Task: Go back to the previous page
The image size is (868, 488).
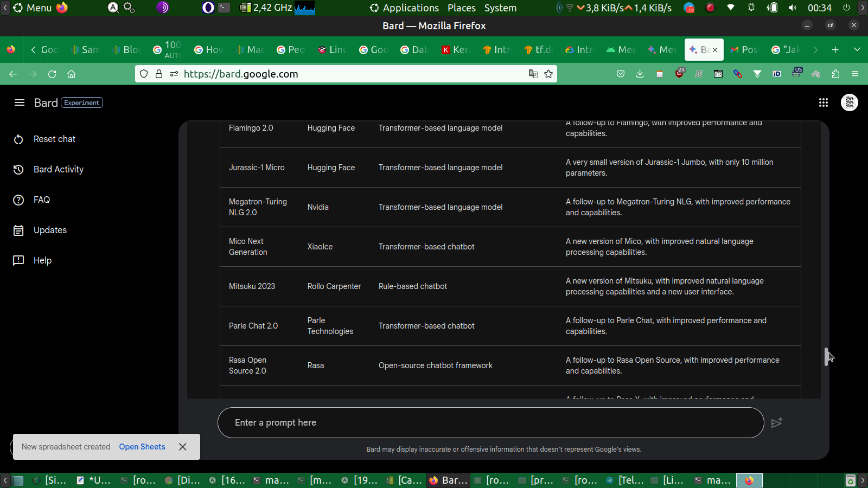Action: pyautogui.click(x=13, y=74)
